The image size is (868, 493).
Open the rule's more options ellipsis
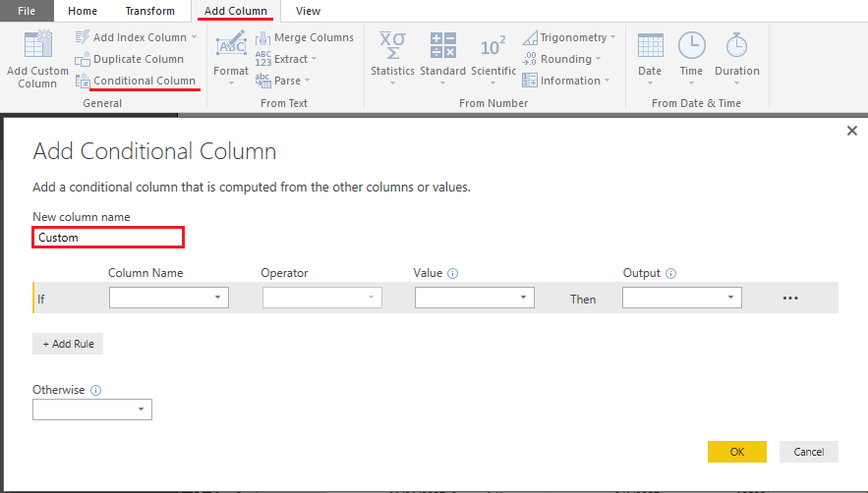pos(790,299)
